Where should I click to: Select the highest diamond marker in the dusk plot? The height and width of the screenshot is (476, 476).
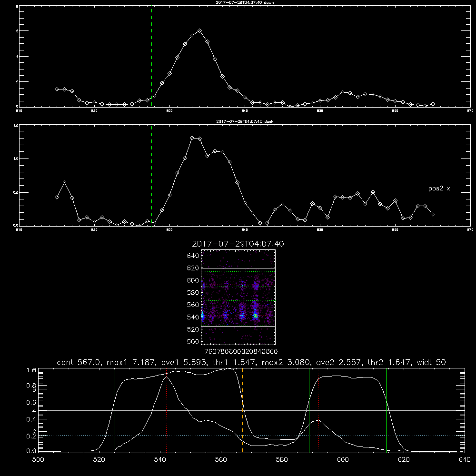coord(192,138)
